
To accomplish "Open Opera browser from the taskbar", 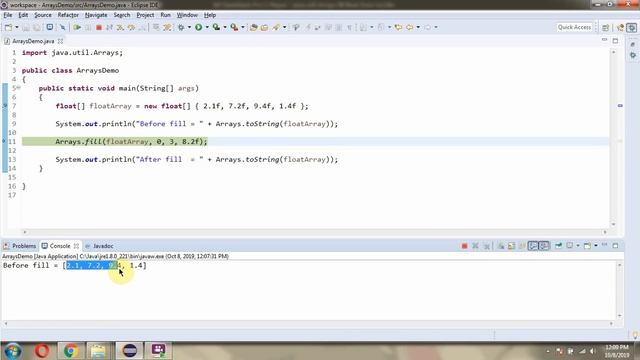I will click(42, 351).
